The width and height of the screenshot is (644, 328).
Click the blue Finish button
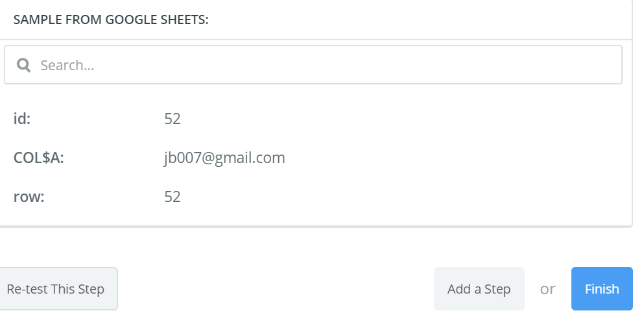pos(602,288)
